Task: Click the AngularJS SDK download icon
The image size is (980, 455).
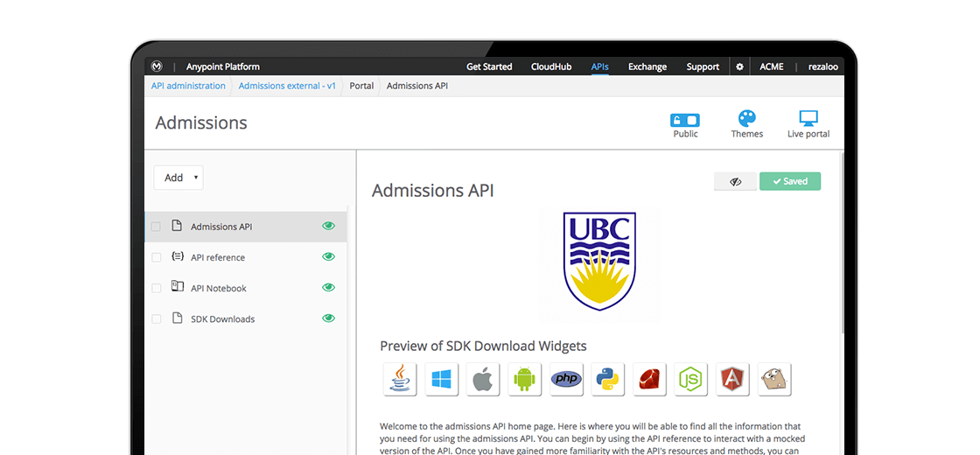Action: (x=732, y=380)
